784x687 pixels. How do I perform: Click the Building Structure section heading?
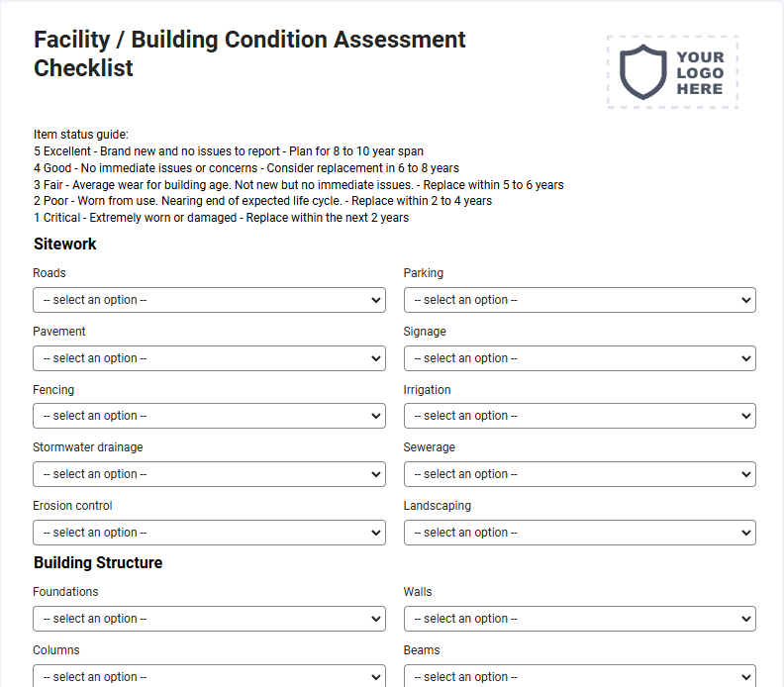pos(98,563)
